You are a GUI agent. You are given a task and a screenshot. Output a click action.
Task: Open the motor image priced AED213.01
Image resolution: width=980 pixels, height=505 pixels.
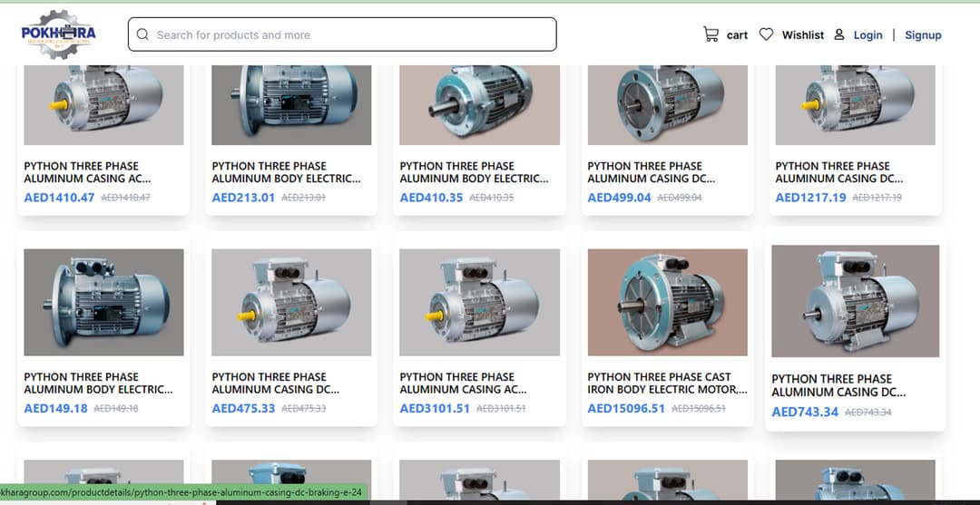(x=291, y=104)
